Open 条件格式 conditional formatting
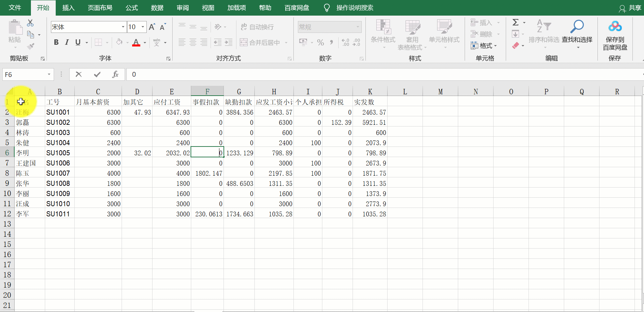Screen dimensions: 644x312 pyautogui.click(x=383, y=34)
